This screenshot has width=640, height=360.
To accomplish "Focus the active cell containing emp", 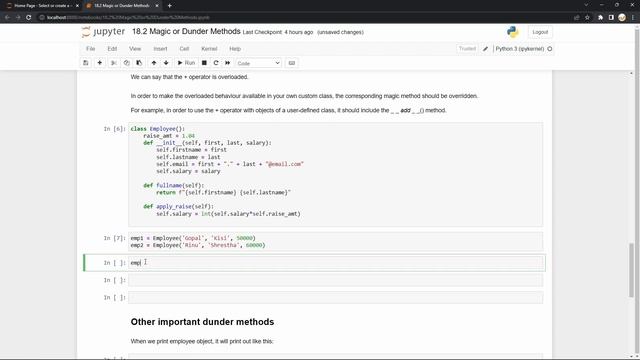I will click(337, 263).
